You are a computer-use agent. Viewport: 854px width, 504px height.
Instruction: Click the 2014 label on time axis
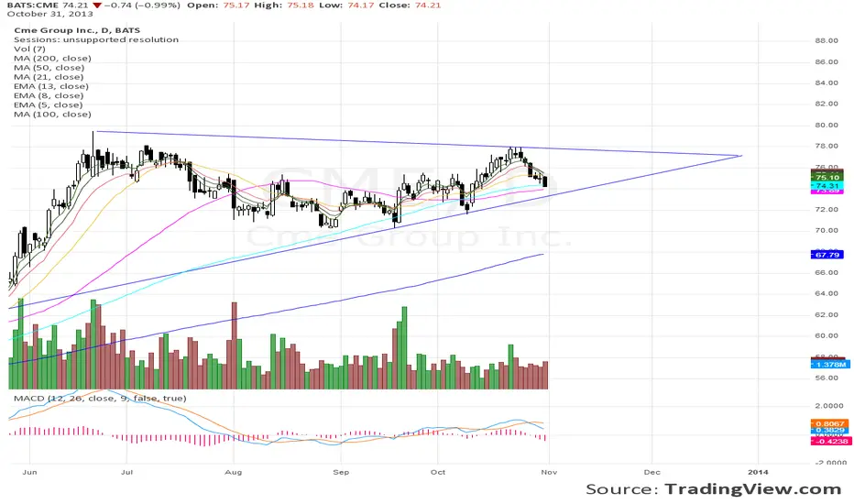coord(758,472)
